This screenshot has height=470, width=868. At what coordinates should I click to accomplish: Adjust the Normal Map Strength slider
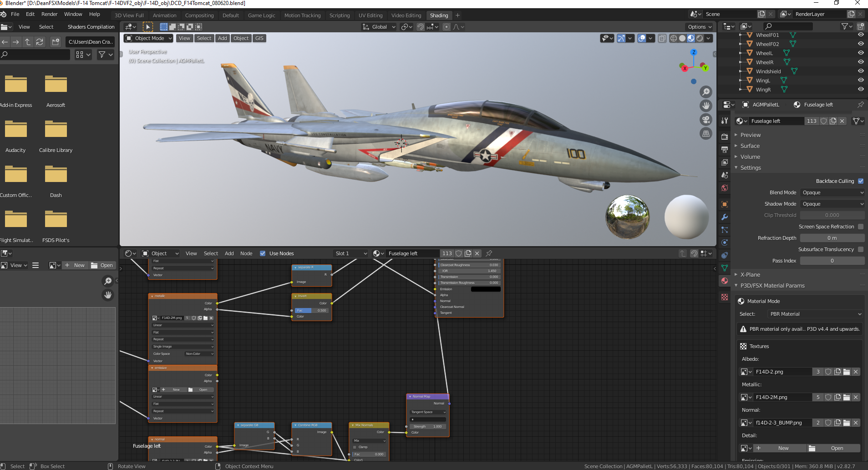(x=428, y=426)
